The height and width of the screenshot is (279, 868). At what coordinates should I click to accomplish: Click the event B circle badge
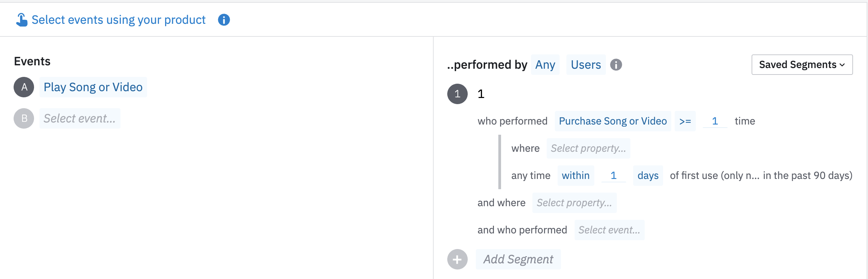[24, 118]
